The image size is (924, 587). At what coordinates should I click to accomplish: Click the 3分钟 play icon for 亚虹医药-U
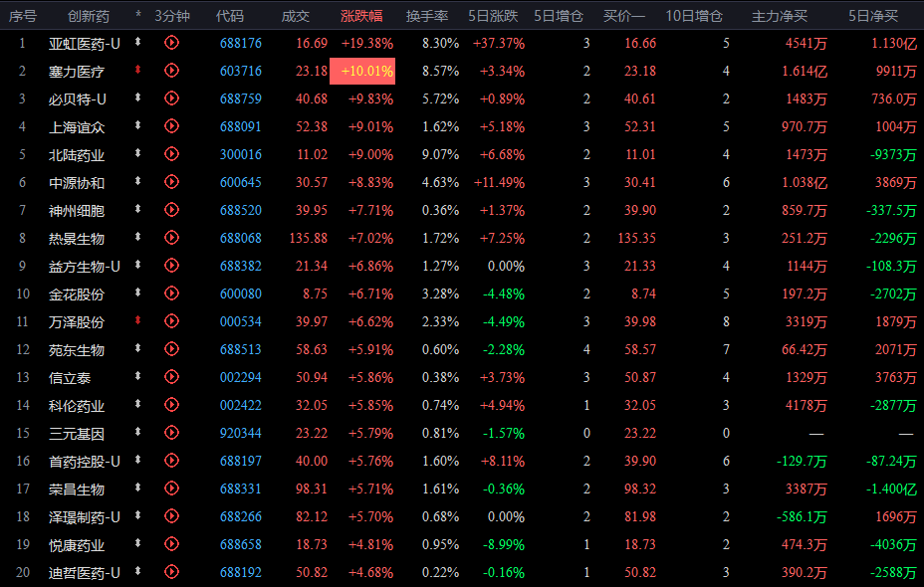171,43
